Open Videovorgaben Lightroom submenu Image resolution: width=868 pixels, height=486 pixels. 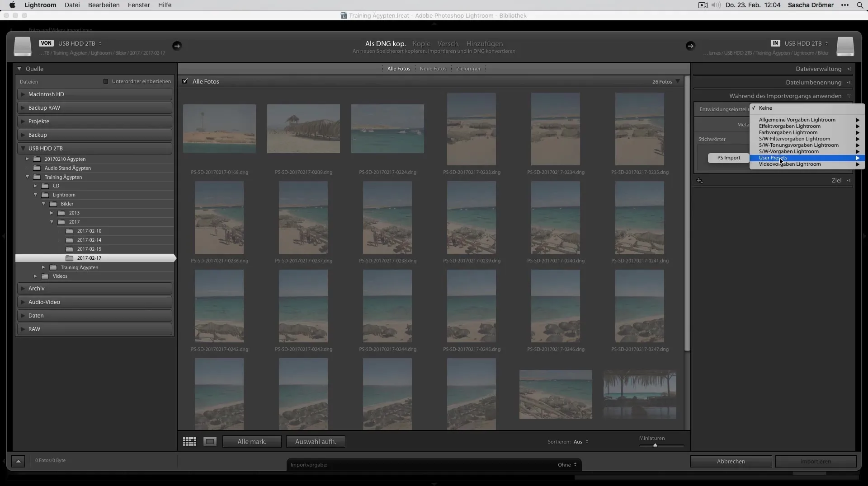(807, 164)
